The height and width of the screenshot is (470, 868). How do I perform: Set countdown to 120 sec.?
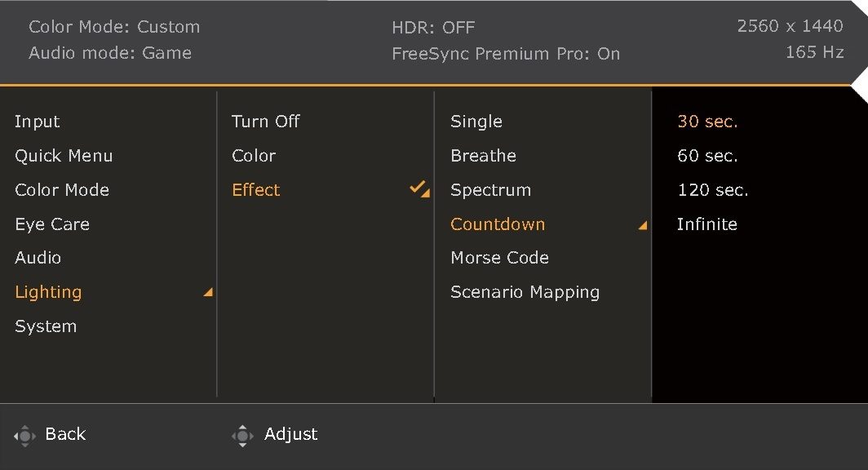coord(713,190)
